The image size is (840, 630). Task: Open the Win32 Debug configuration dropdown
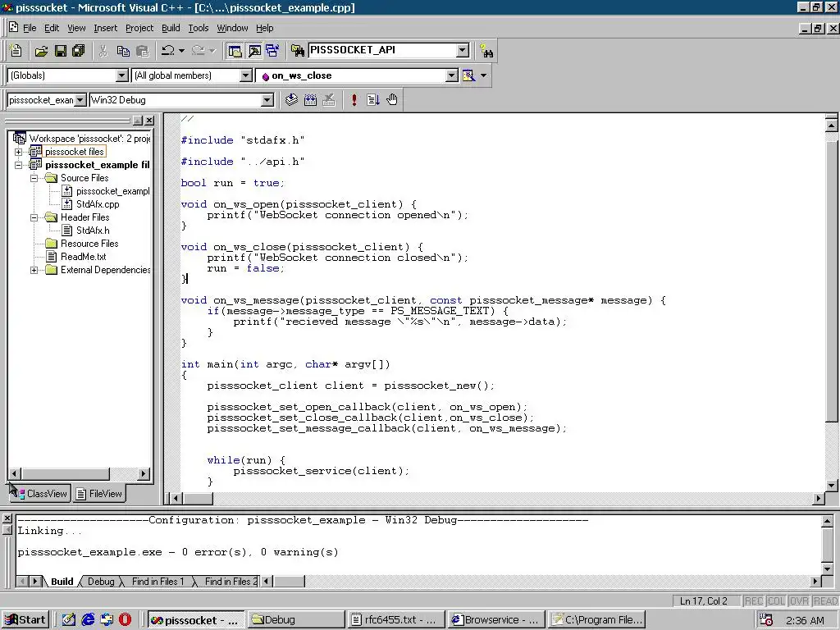[x=267, y=100]
